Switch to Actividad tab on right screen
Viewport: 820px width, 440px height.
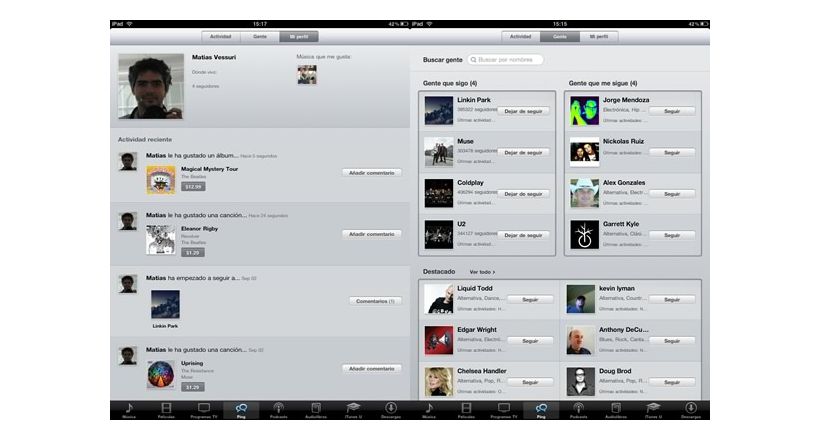click(521, 37)
